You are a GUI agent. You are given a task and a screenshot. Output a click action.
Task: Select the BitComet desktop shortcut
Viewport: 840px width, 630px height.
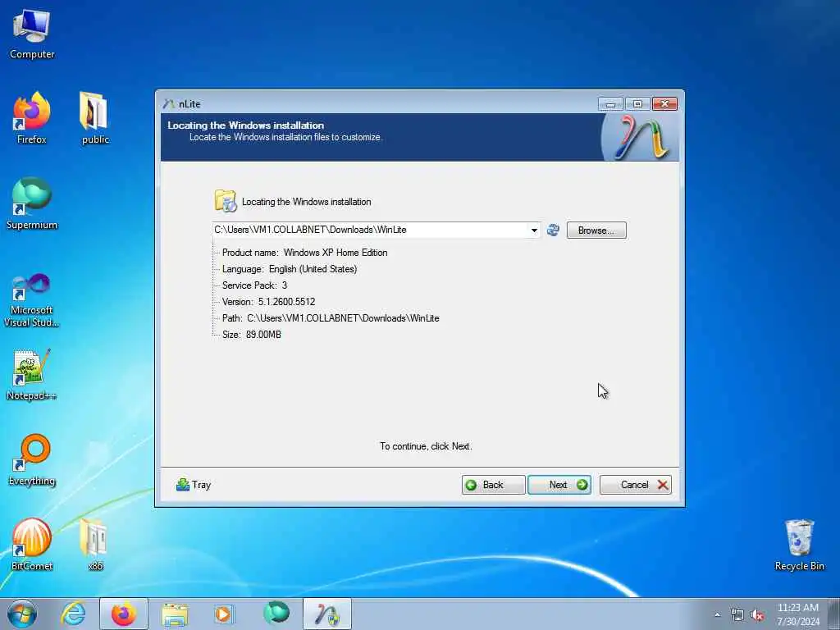[x=32, y=545]
